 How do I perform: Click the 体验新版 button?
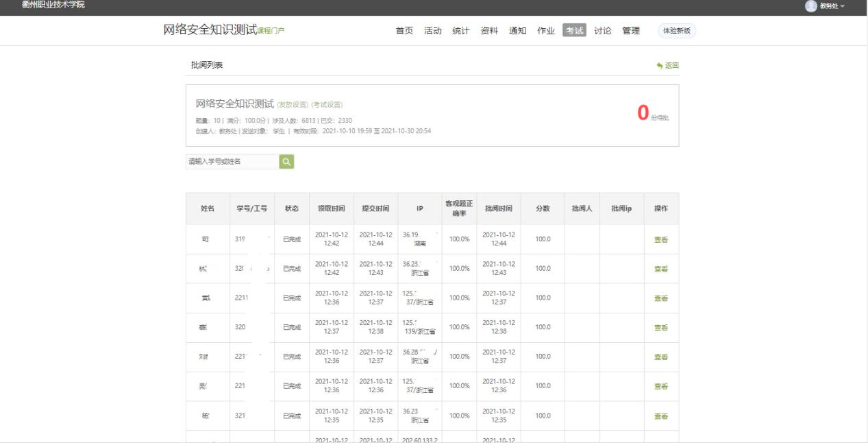click(676, 31)
